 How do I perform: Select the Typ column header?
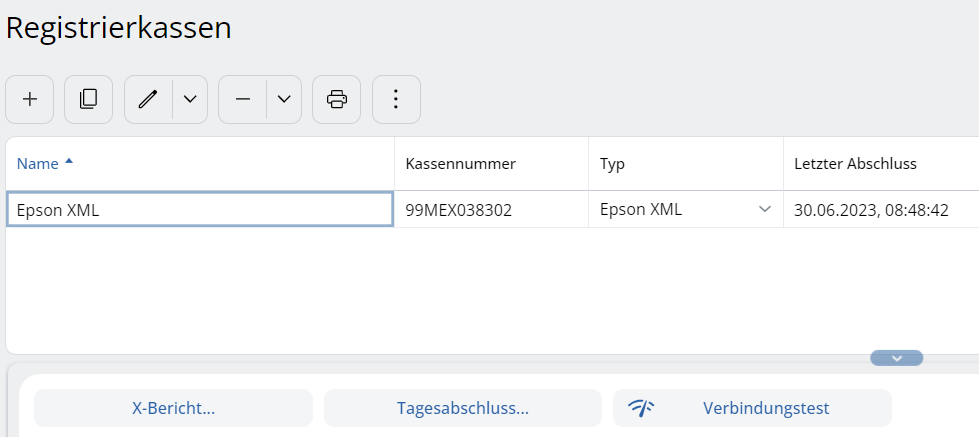click(611, 163)
